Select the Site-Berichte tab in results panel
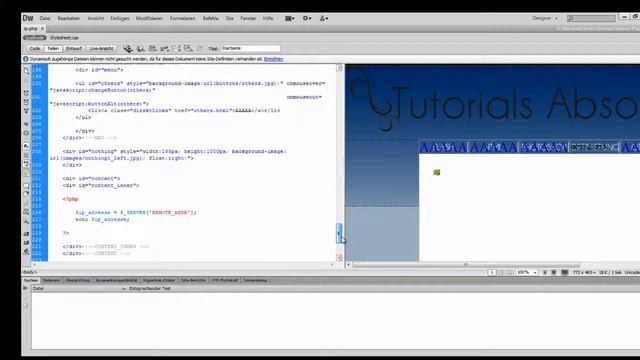Viewport: 640px width, 360px height. pyautogui.click(x=193, y=280)
